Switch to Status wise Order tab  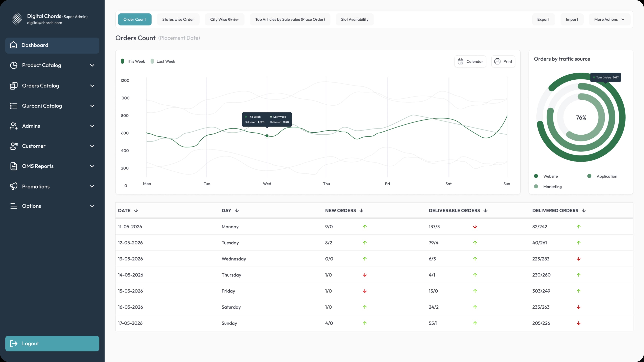[x=178, y=19]
